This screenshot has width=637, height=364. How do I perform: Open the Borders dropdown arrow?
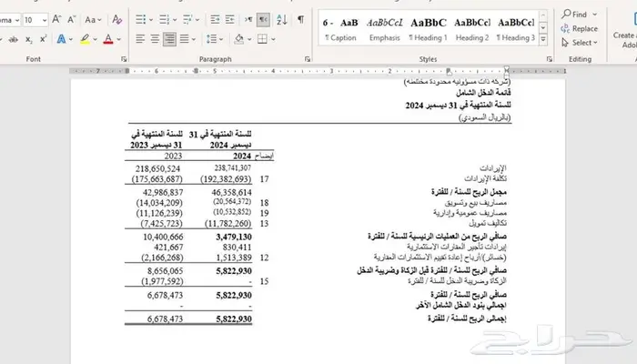[x=273, y=39]
